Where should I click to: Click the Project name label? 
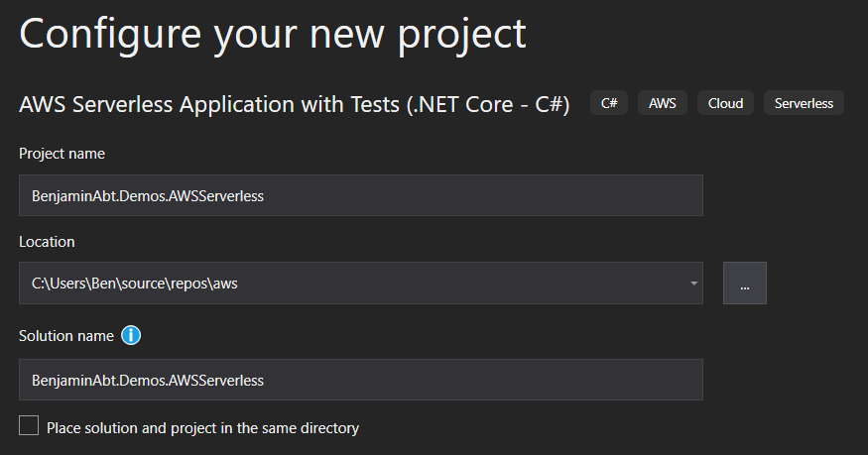pyautogui.click(x=62, y=154)
